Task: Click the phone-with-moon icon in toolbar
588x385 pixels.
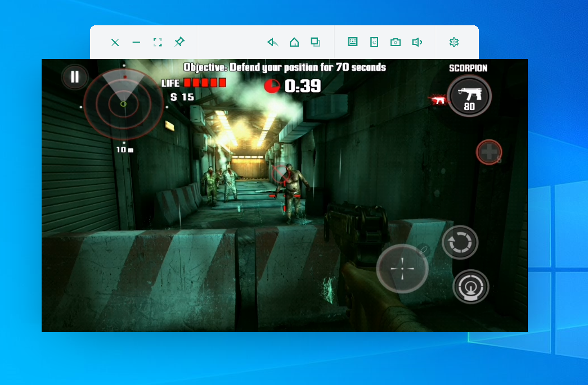Action: (374, 42)
